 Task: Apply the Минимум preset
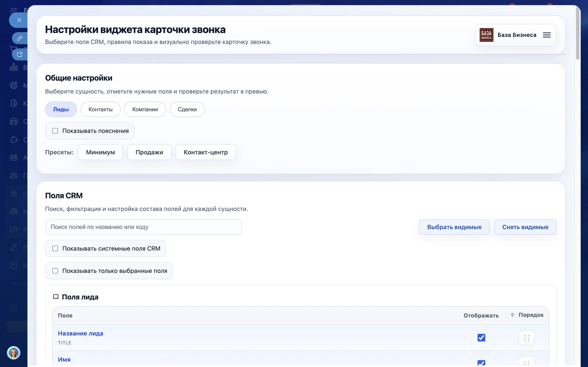tap(100, 152)
